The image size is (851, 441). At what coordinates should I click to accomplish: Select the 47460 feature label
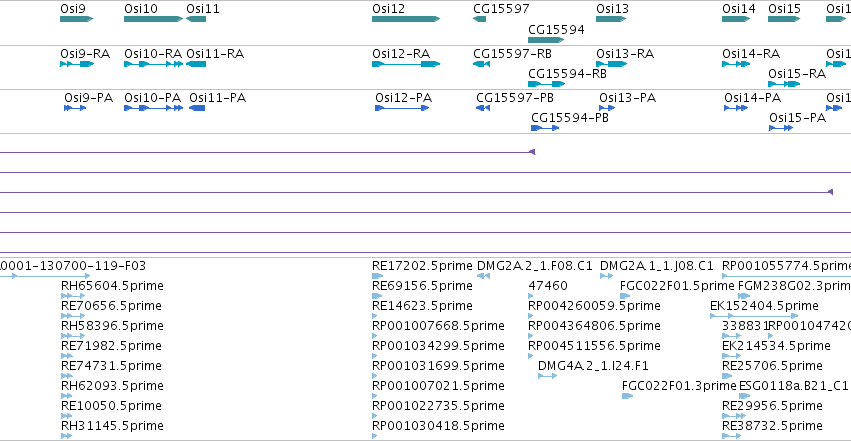[548, 286]
